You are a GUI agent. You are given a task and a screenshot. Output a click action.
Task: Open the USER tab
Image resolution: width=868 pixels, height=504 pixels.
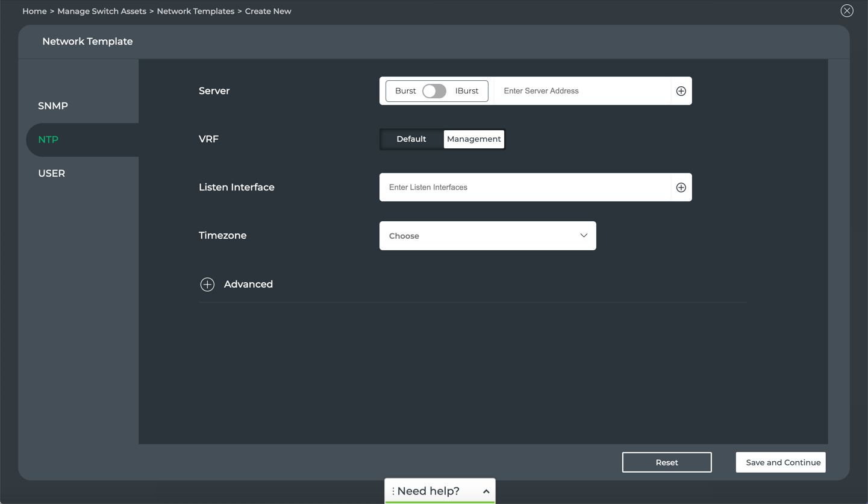pos(52,174)
